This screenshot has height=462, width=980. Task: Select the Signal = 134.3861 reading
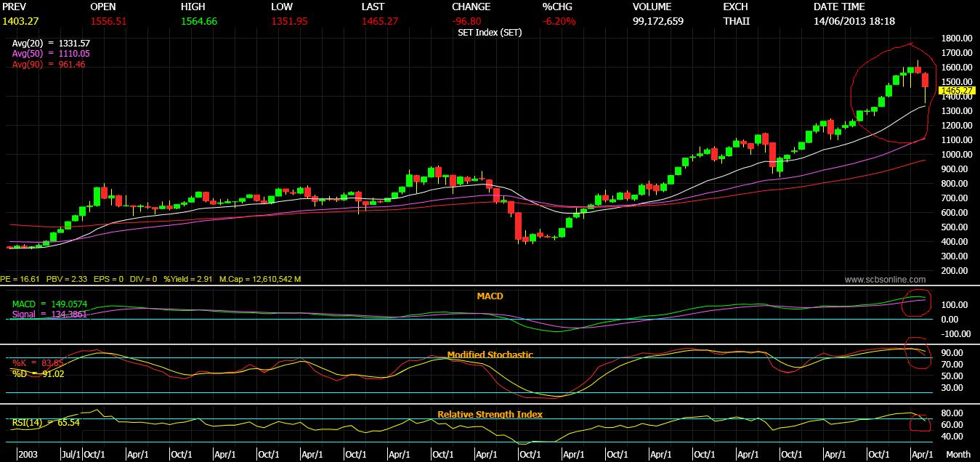click(x=49, y=315)
